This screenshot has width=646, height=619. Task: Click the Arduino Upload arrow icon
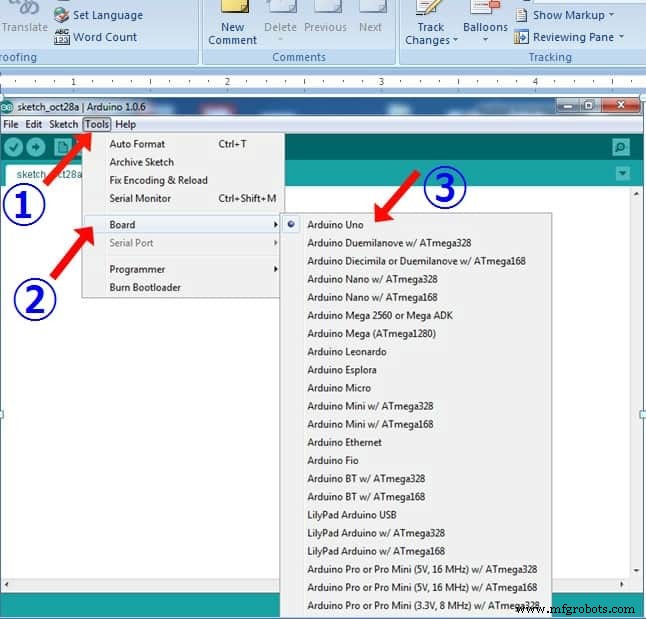point(37,147)
